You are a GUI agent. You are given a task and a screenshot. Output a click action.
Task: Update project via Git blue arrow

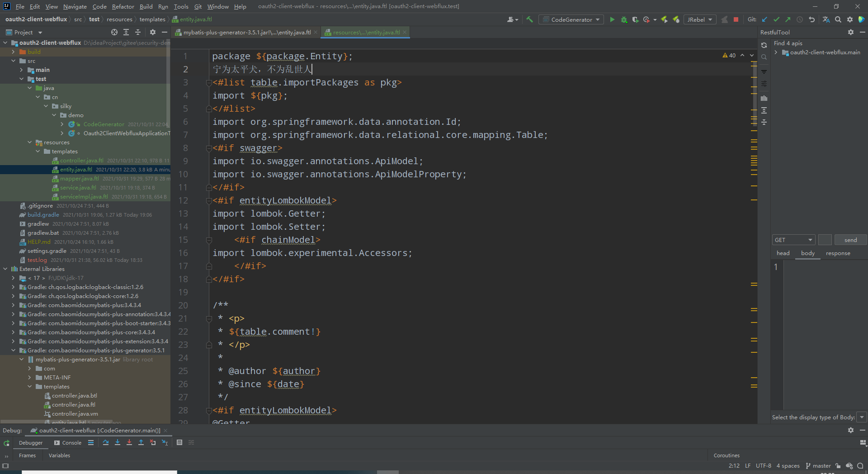point(764,19)
